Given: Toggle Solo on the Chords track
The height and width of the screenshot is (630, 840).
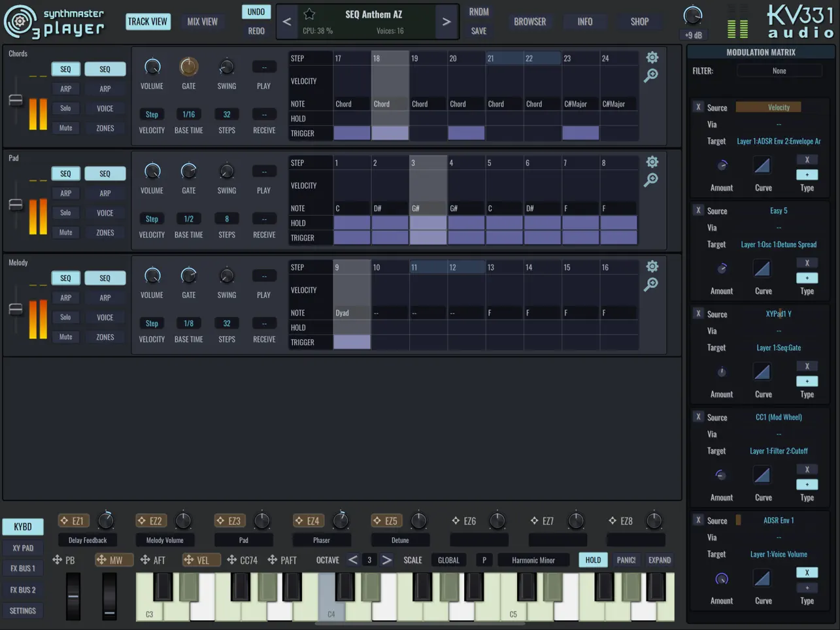Looking at the screenshot, I should tap(65, 108).
